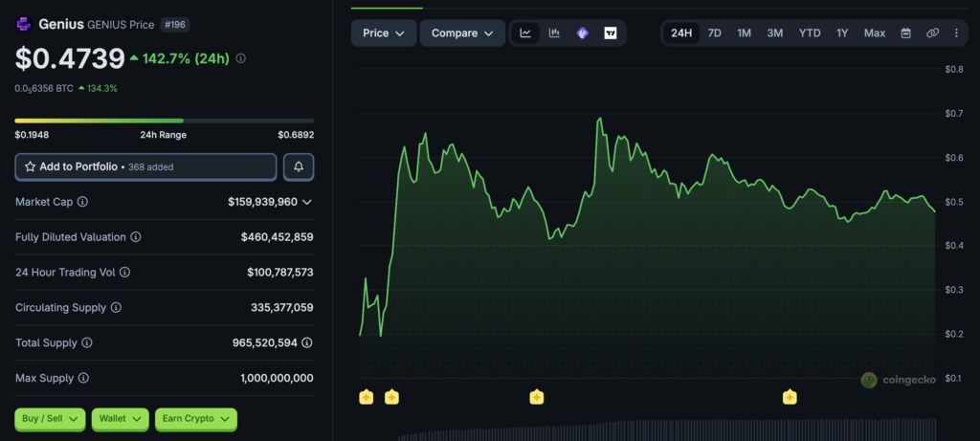Expand the Market Cap value chevron
Screen dimensions: 980x441
tap(307, 202)
